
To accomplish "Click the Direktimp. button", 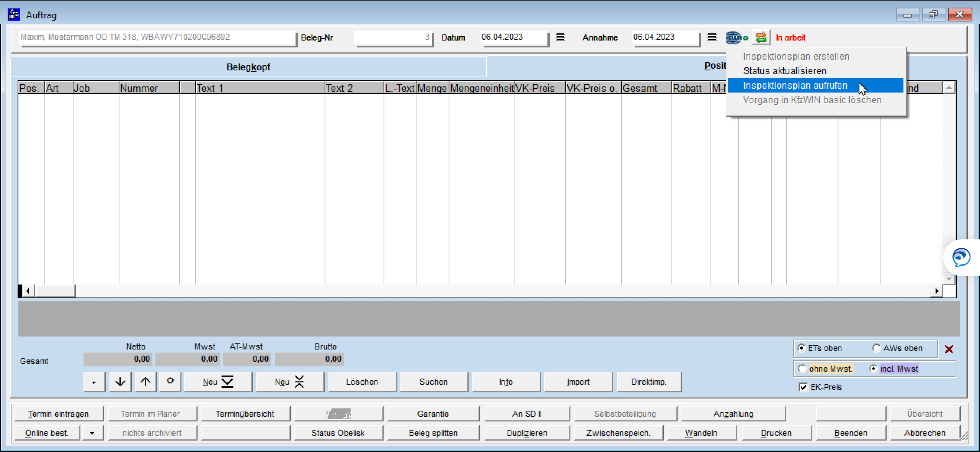I will 649,382.
